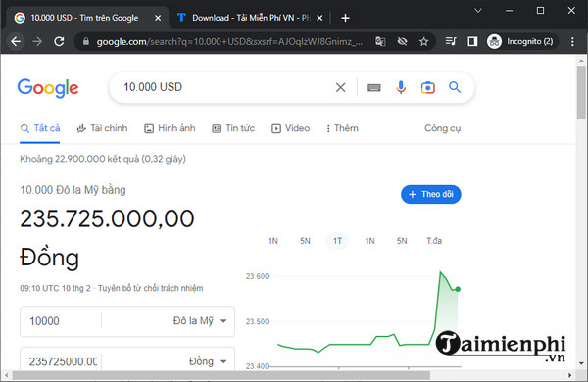Image resolution: width=588 pixels, height=382 pixels.
Task: Click the 'Theo dõi' follow button
Action: coord(431,194)
